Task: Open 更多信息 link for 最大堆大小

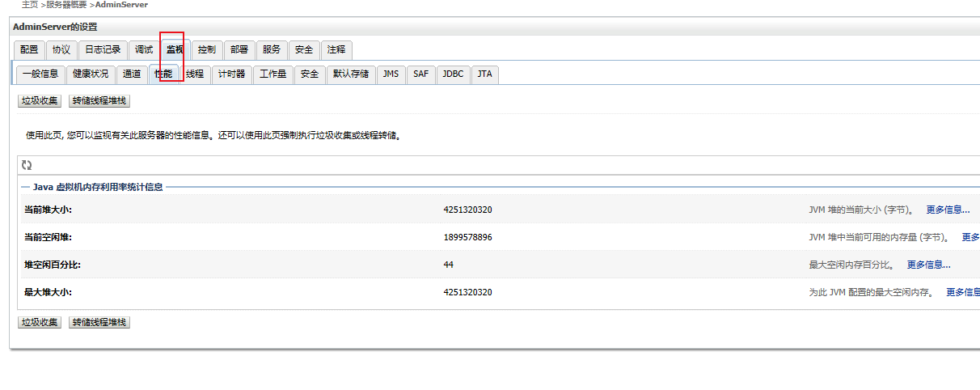Action: pyautogui.click(x=963, y=292)
